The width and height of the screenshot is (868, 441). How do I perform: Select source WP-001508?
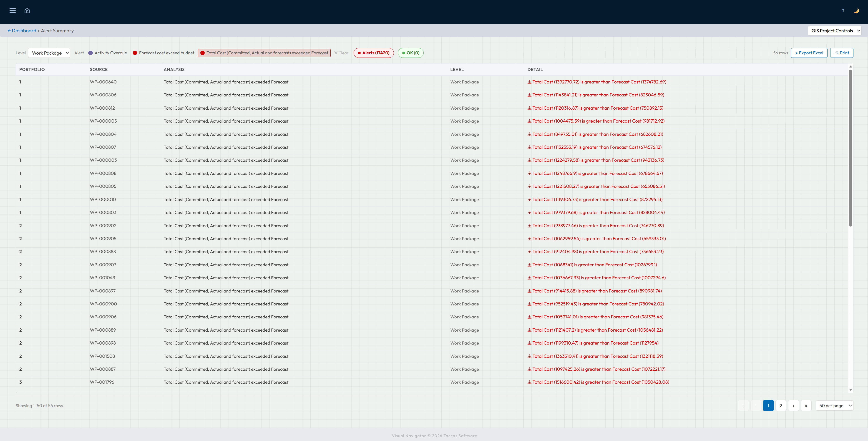click(x=102, y=356)
